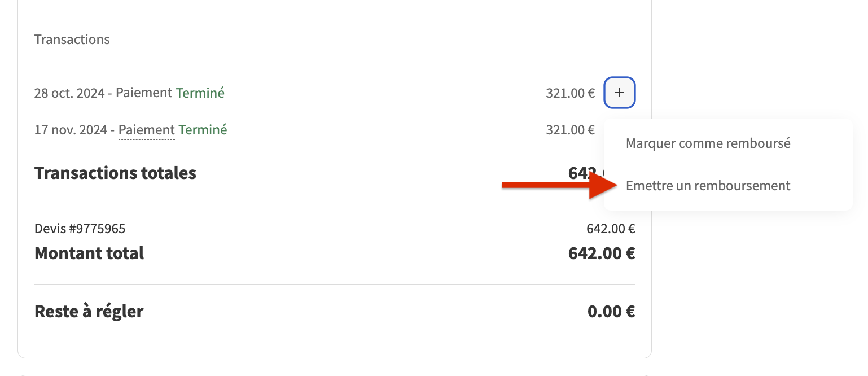Viewport: 868px width, 376px height.
Task: Click the "Reste à régler" label
Action: click(89, 311)
